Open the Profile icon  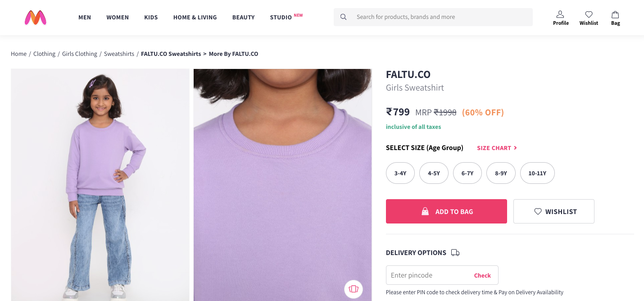560,14
